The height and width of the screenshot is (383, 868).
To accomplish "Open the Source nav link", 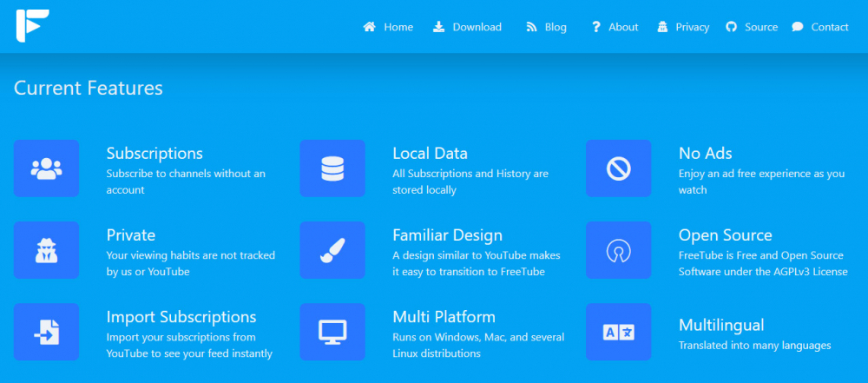I will tap(752, 27).
